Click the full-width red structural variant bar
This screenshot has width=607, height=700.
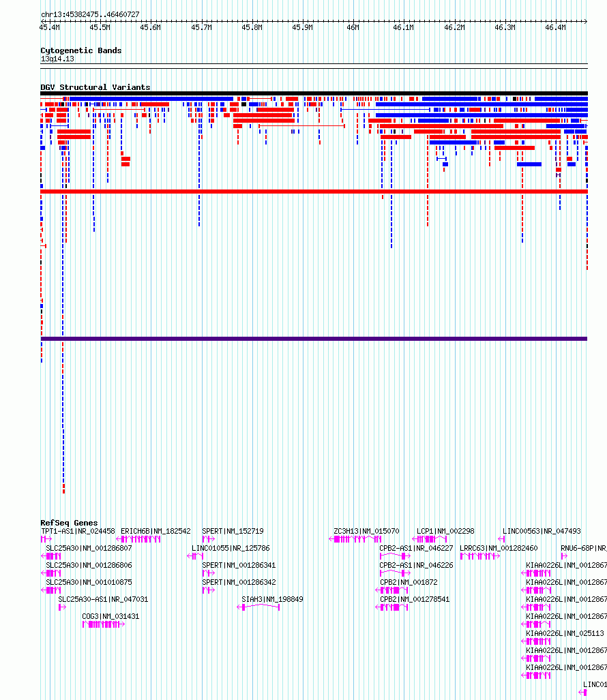[314, 192]
